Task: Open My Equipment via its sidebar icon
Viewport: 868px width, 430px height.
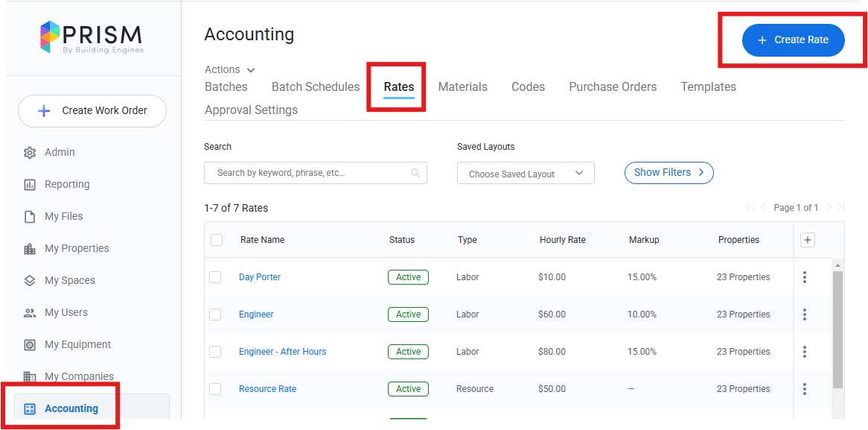Action: (30, 344)
